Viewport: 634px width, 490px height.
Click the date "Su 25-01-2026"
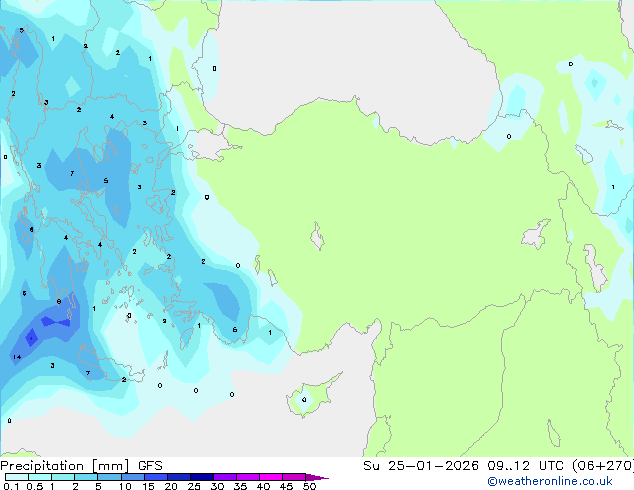coord(421,466)
